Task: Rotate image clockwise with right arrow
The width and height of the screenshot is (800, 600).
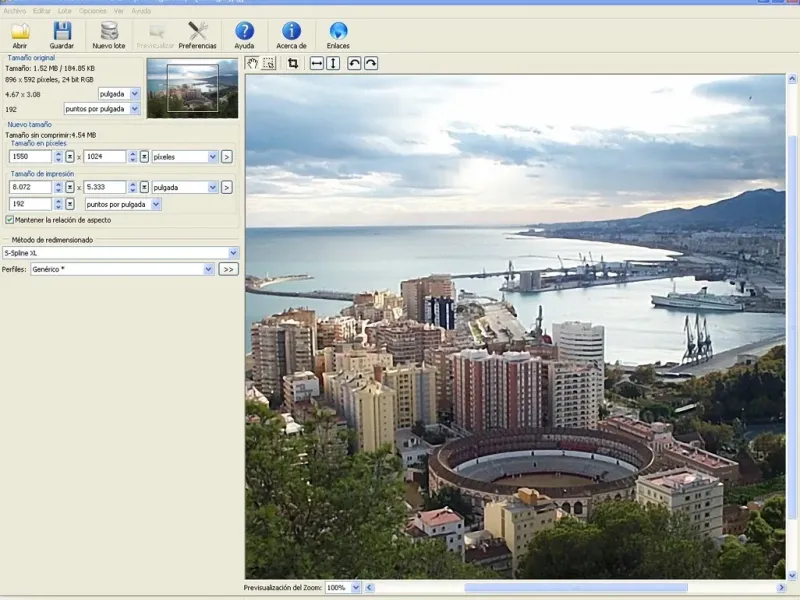Action: (x=371, y=64)
